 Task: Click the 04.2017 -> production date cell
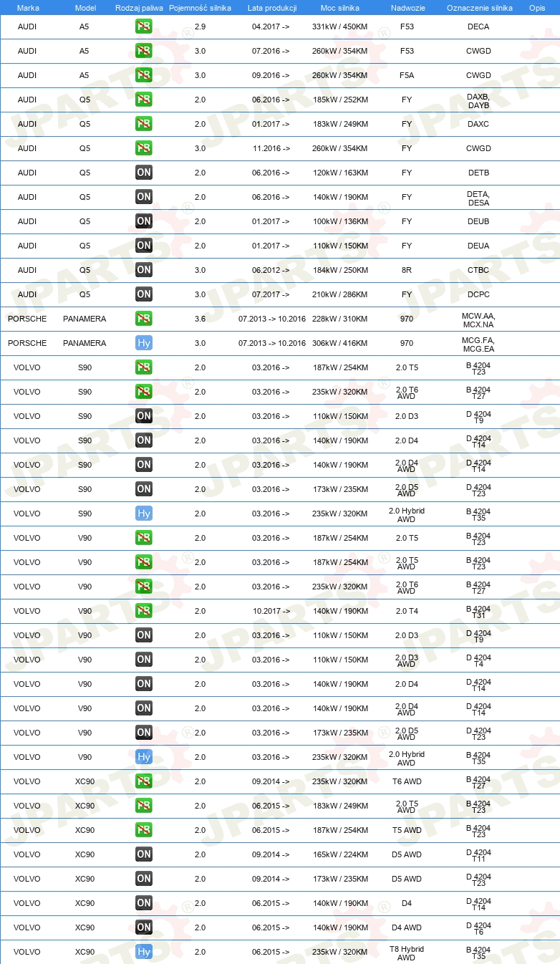click(x=271, y=26)
